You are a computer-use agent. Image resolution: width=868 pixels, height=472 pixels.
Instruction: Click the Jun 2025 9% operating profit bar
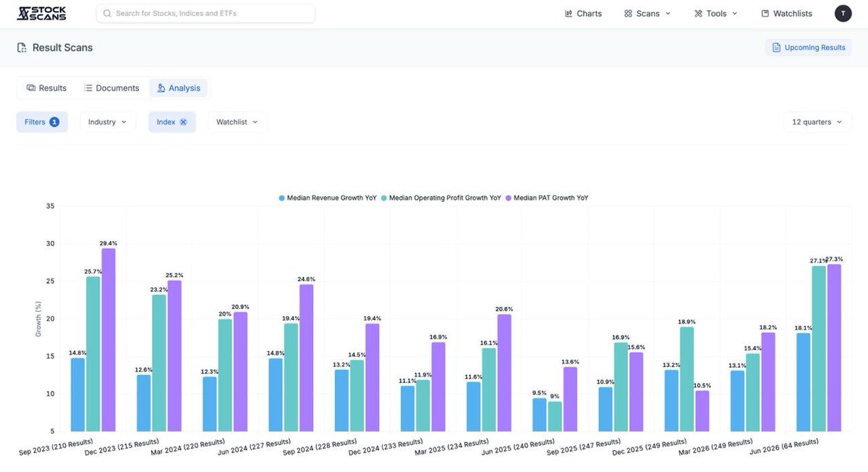(x=555, y=416)
